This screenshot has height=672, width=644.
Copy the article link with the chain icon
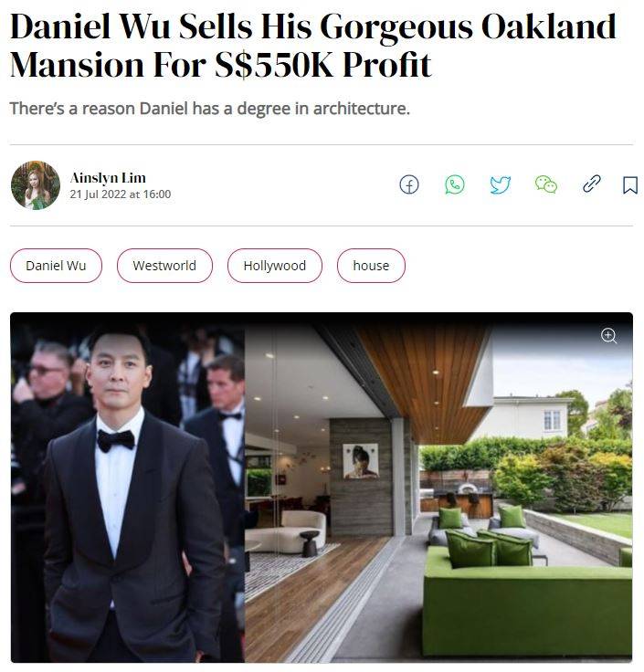pyautogui.click(x=592, y=184)
